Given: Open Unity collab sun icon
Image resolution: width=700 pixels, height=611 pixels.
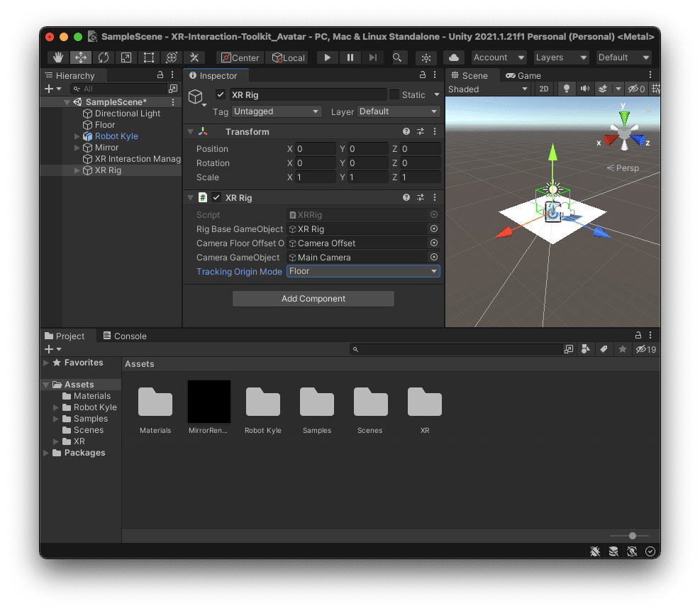Looking at the screenshot, I should pos(426,57).
